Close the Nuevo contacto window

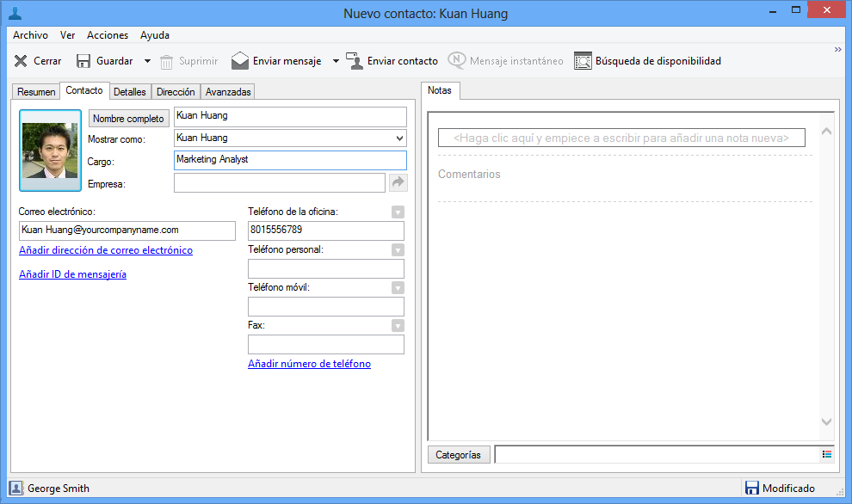pos(827,9)
